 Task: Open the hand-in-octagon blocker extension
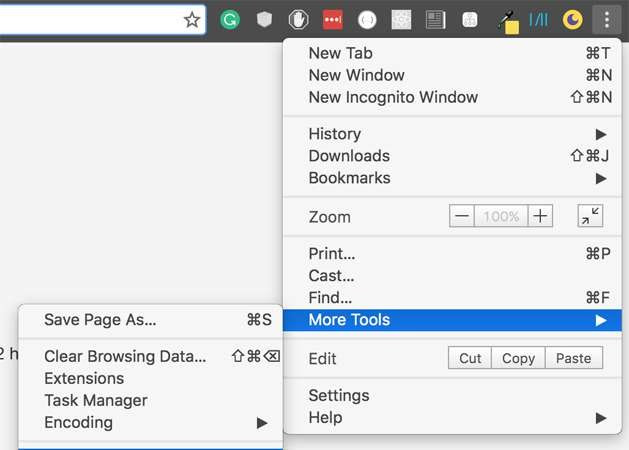298,20
